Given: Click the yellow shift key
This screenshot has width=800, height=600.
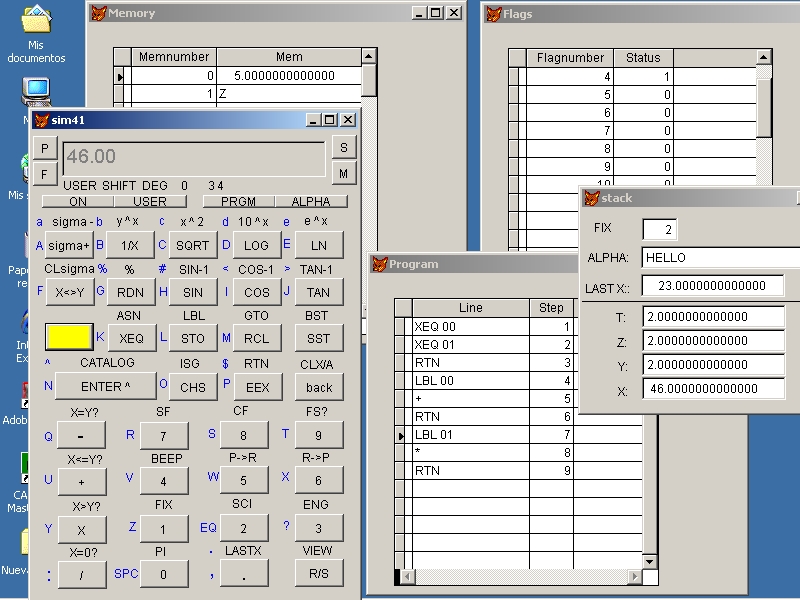Looking at the screenshot, I should coord(69,337).
